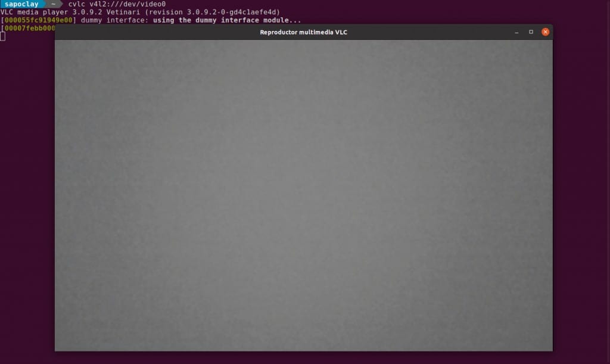Click the Reproductor multimedia VLC title bar
Viewport: 610px width, 364px height.
(x=303, y=32)
